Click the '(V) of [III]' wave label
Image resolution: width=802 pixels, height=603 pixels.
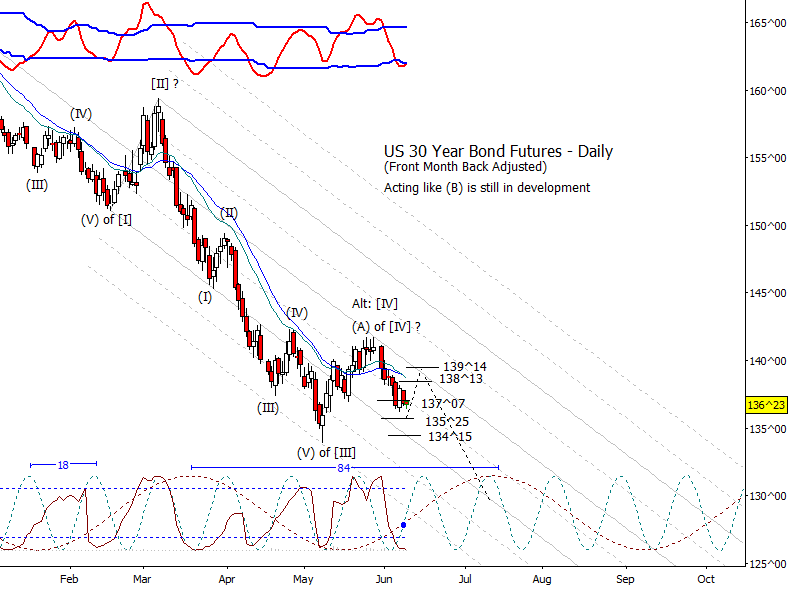point(326,453)
